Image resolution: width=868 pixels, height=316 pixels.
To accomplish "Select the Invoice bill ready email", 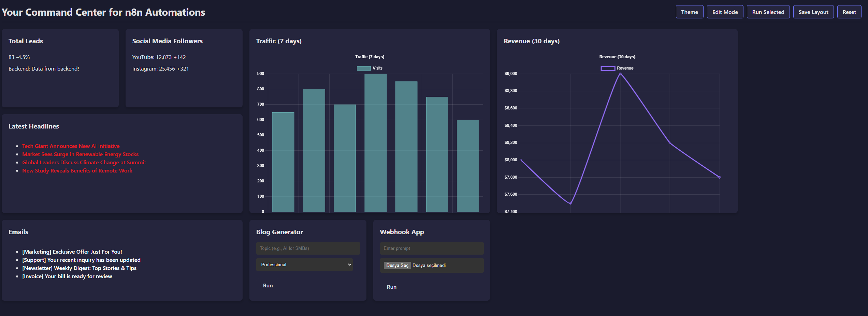I will pyautogui.click(x=67, y=276).
